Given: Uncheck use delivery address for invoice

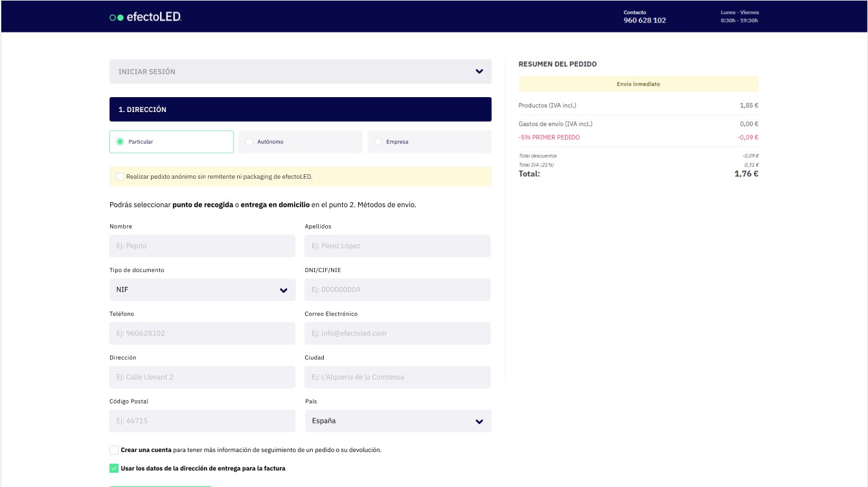Looking at the screenshot, I should 114,468.
